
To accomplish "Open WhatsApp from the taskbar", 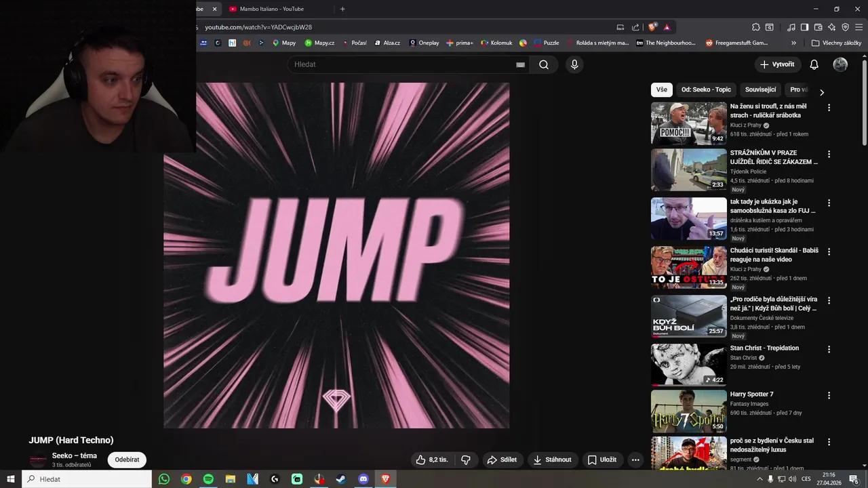I will click(164, 479).
